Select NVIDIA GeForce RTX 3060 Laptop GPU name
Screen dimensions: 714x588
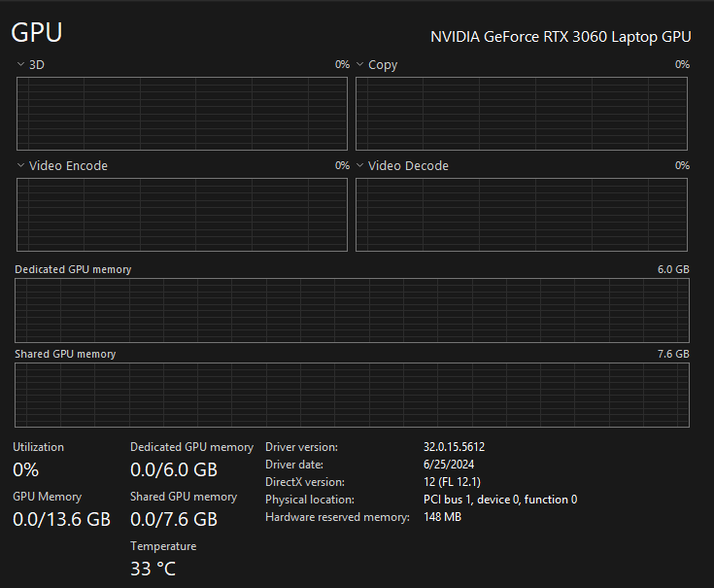click(x=561, y=37)
